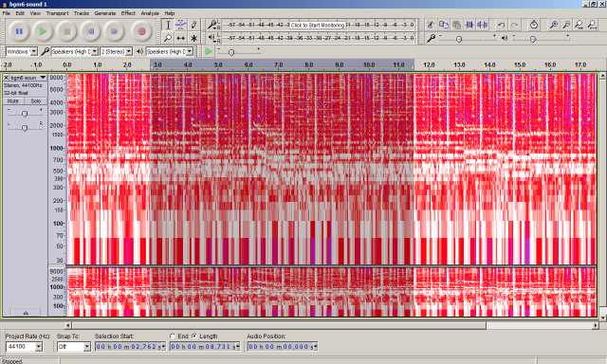Image resolution: width=607 pixels, height=364 pixels.
Task: Click the Copy icon in edit toolbar
Action: coord(444,26)
